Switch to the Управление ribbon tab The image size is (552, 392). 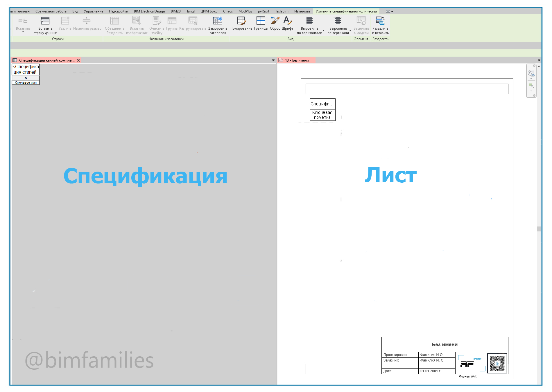click(x=94, y=11)
